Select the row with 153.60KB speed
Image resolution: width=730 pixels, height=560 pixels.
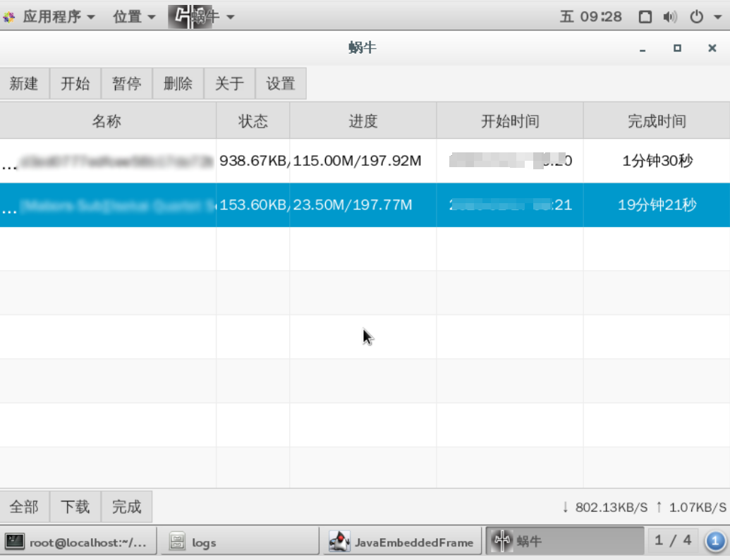(365, 205)
